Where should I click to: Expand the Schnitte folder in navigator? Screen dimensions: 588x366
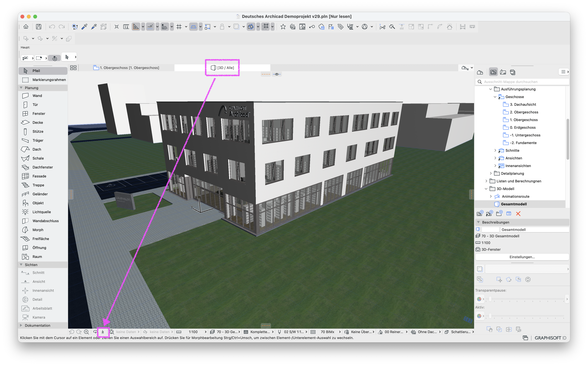pos(495,150)
